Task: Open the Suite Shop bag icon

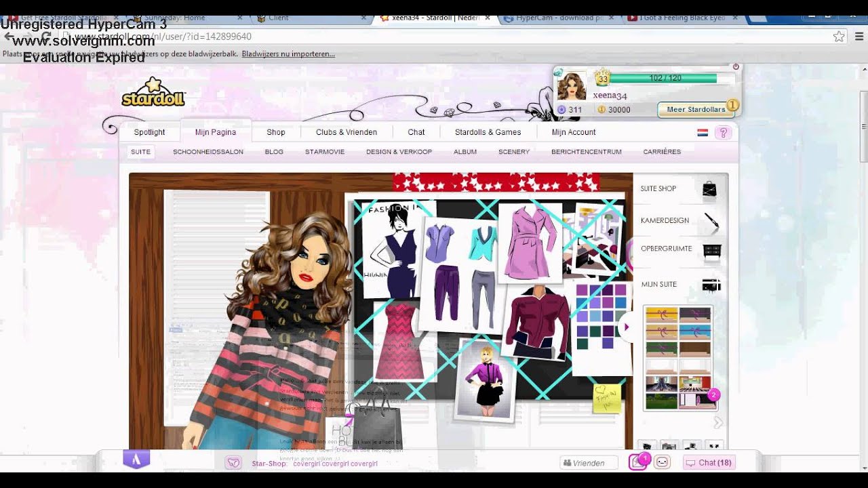Action: (709, 189)
